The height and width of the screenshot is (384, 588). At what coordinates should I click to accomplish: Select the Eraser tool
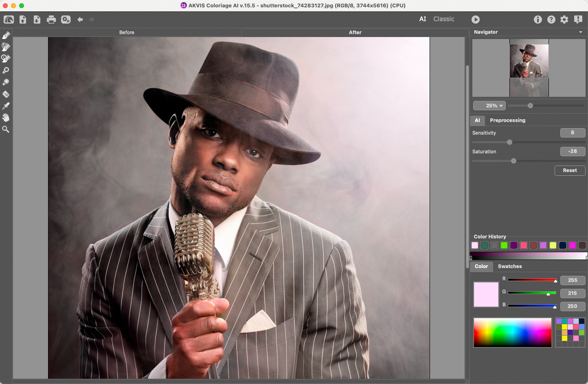[6, 94]
